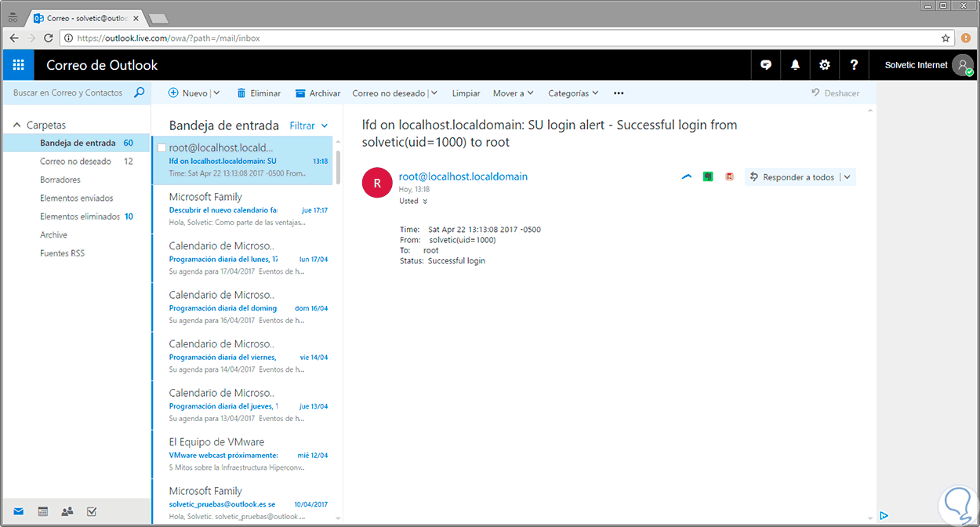Tick the checkbox on root@localhost message
Screen dimensions: 980x527
pyautogui.click(x=162, y=148)
